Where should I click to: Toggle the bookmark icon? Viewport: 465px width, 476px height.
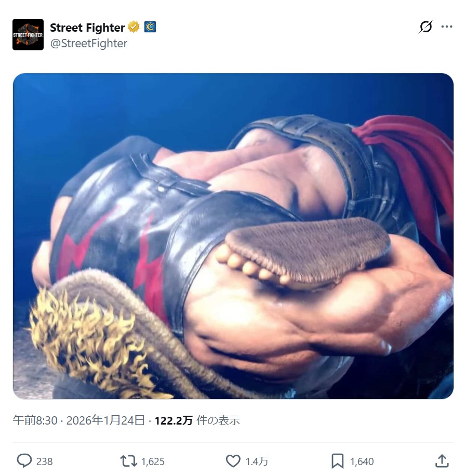[338, 461]
